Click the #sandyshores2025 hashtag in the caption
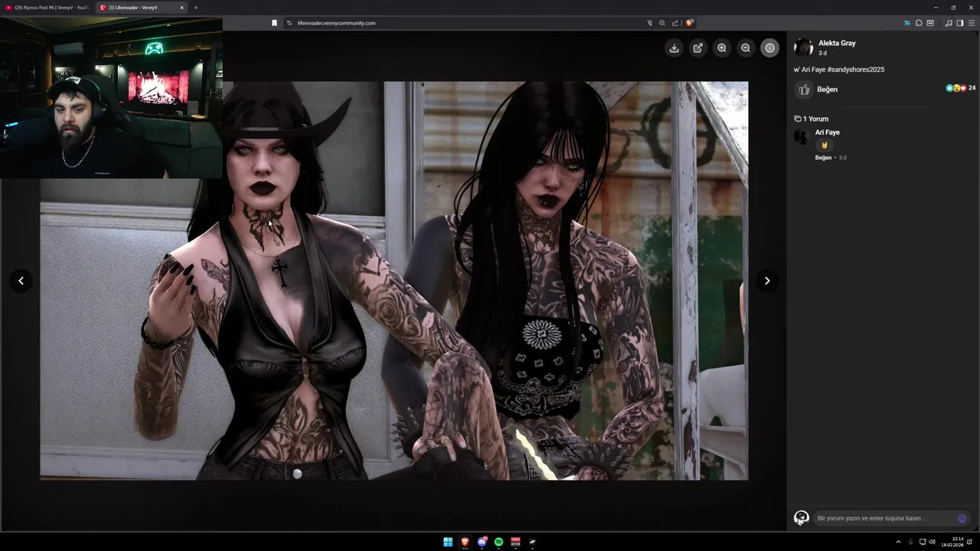 tap(856, 70)
